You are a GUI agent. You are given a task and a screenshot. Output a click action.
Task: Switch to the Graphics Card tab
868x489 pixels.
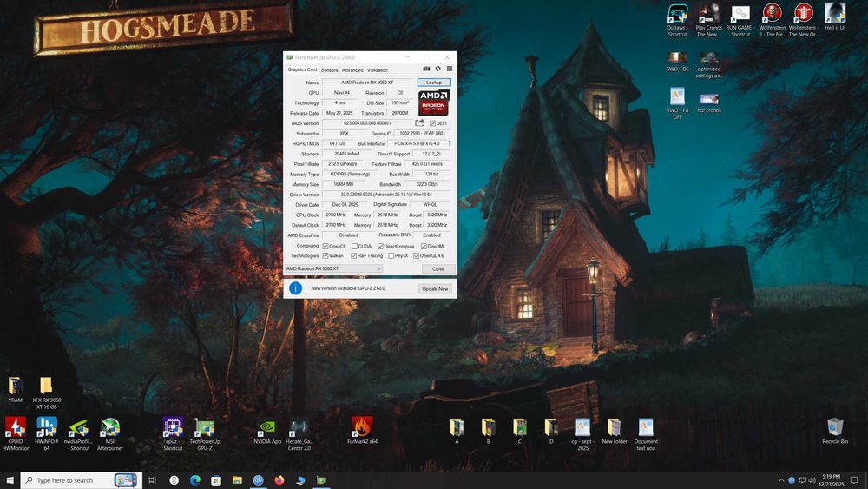[302, 69]
